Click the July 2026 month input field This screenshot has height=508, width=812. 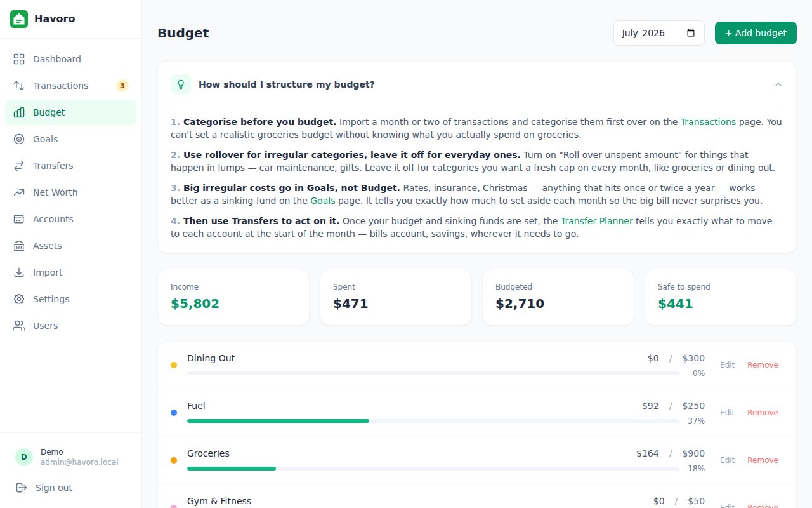pyautogui.click(x=658, y=33)
